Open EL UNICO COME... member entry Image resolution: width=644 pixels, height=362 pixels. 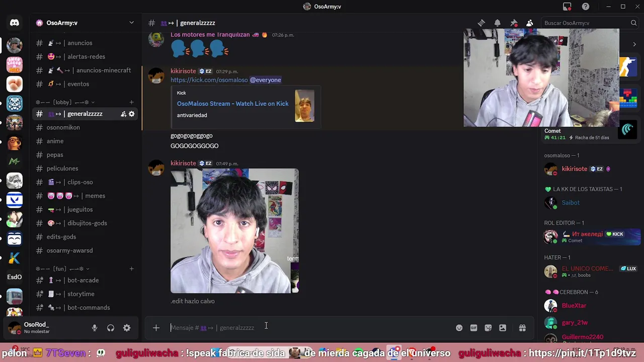591,271
